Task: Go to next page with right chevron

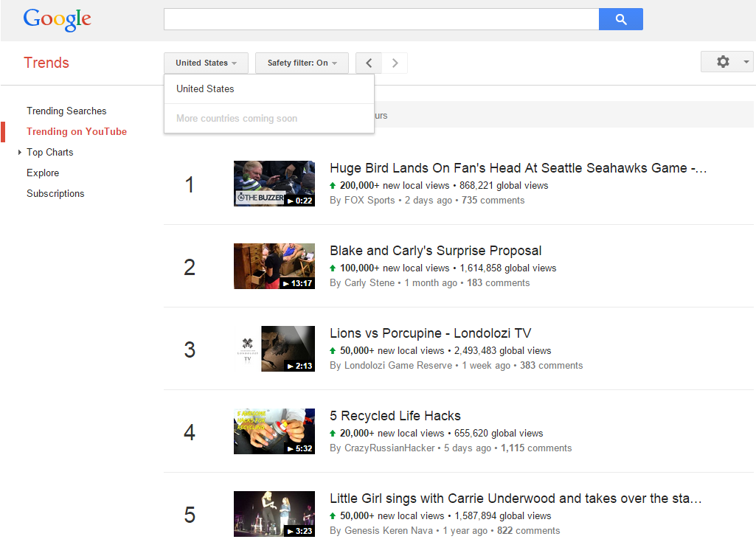Action: tap(395, 63)
